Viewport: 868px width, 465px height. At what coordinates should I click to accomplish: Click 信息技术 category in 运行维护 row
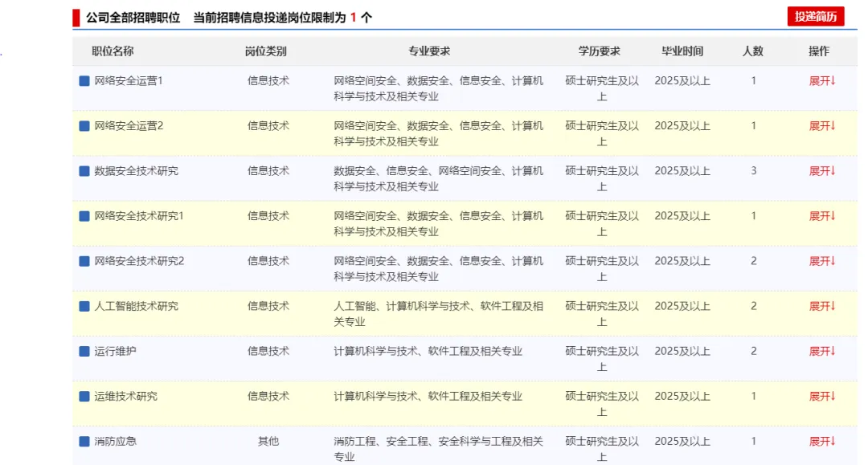tap(268, 352)
